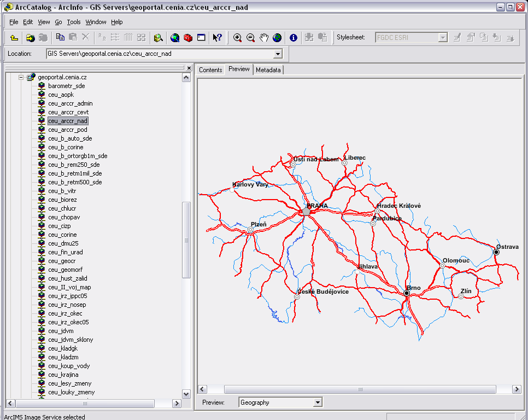Select ceu_arccr_pod in the tree
The height and width of the screenshot is (420, 528).
68,130
